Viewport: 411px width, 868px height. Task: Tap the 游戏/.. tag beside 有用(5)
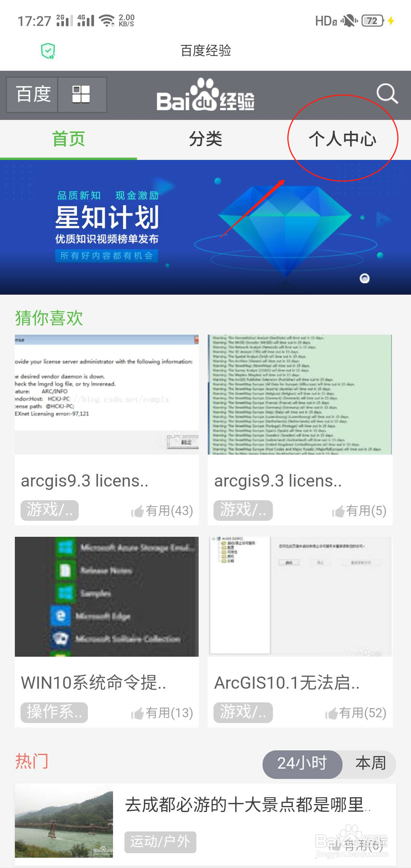[243, 510]
